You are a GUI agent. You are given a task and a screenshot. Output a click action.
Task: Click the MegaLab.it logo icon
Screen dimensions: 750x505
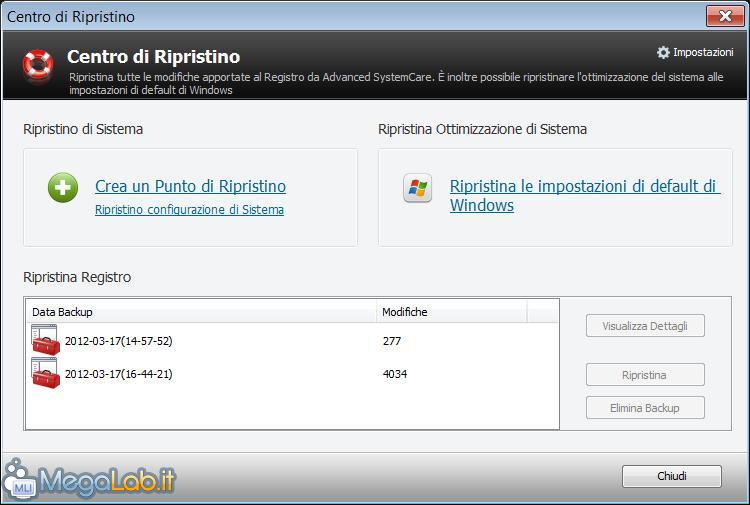coord(21,480)
